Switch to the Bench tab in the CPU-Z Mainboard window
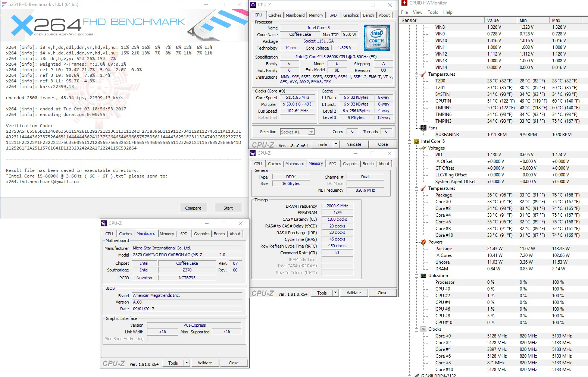588x377 pixels. click(219, 234)
